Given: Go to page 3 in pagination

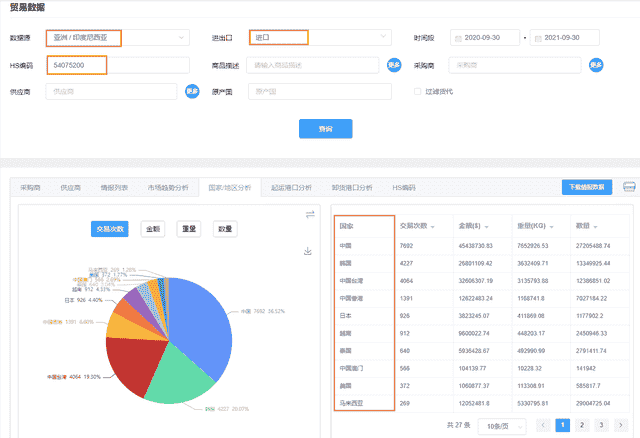Looking at the screenshot, I should pyautogui.click(x=601, y=425).
